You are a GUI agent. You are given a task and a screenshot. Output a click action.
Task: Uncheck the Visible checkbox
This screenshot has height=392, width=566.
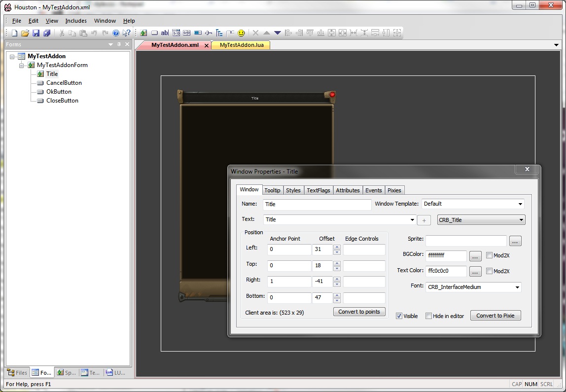point(399,316)
